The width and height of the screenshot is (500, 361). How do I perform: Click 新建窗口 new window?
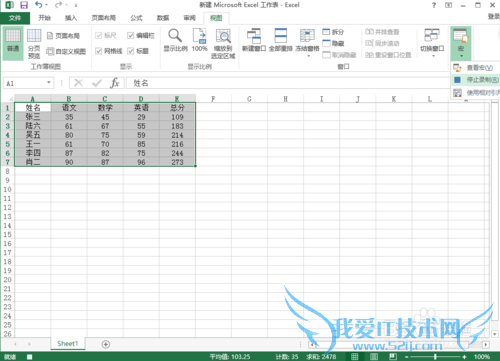[x=254, y=40]
